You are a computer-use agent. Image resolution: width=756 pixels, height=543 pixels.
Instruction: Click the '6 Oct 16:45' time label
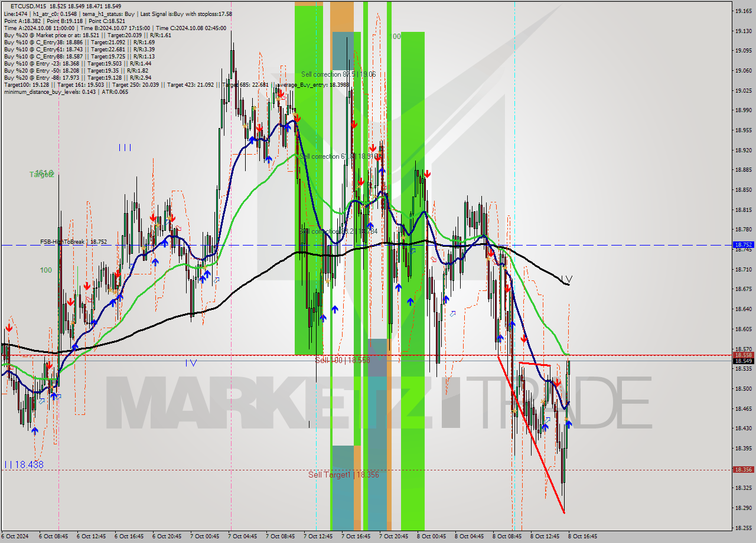[130, 537]
